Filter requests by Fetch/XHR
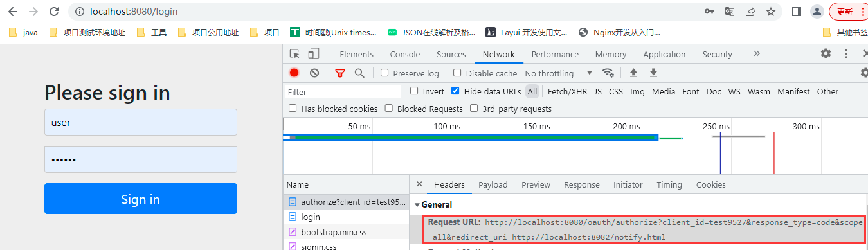 (567, 91)
